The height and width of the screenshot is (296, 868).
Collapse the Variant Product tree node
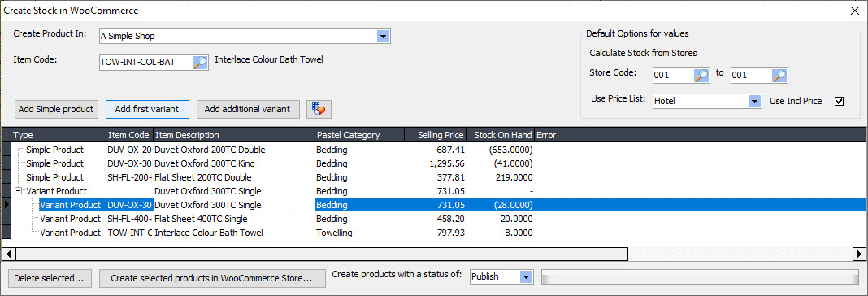(x=18, y=191)
